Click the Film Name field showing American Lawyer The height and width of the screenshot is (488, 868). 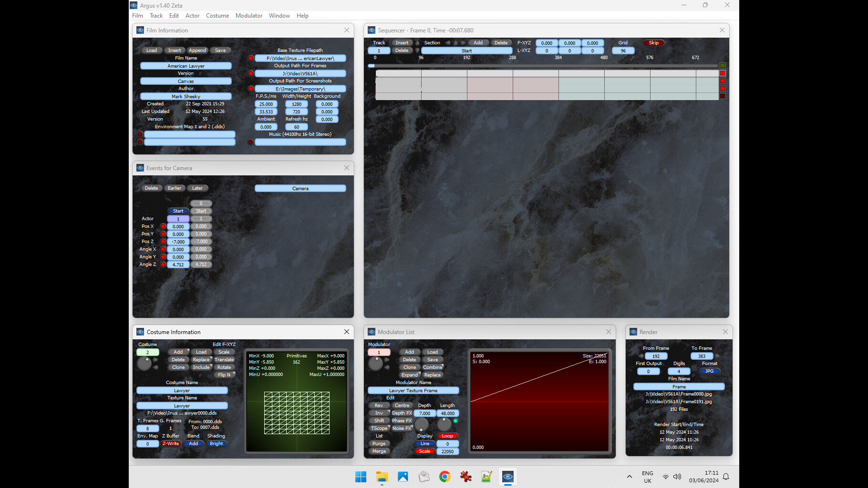pyautogui.click(x=186, y=66)
